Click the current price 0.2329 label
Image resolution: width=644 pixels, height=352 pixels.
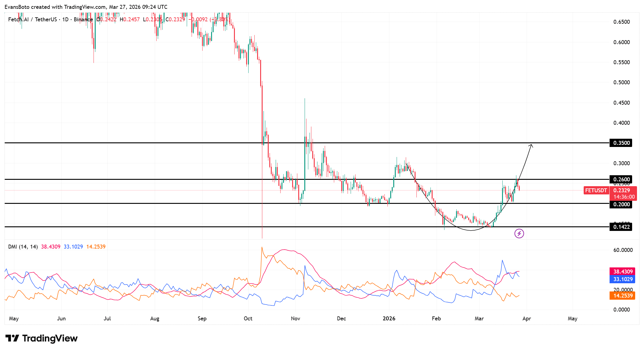[x=621, y=190]
